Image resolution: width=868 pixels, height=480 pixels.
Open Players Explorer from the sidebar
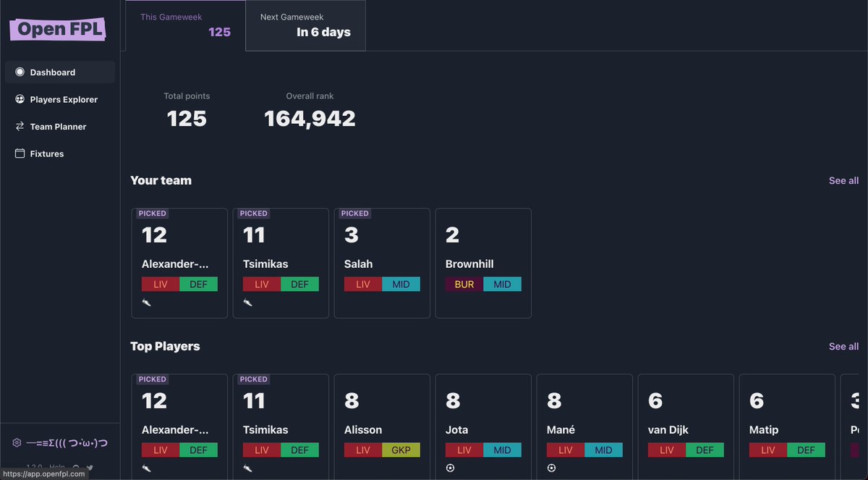tap(63, 99)
